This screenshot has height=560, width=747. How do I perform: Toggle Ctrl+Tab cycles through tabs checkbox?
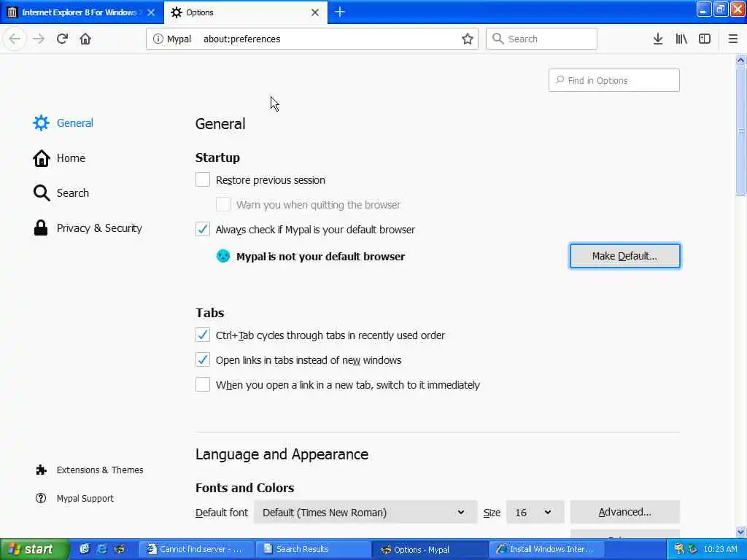click(203, 335)
